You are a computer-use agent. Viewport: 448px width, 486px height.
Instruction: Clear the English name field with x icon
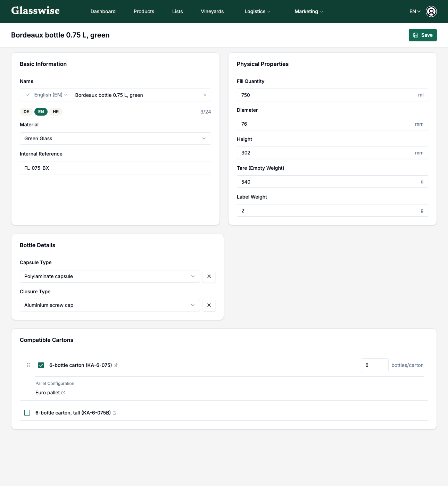pos(205,95)
